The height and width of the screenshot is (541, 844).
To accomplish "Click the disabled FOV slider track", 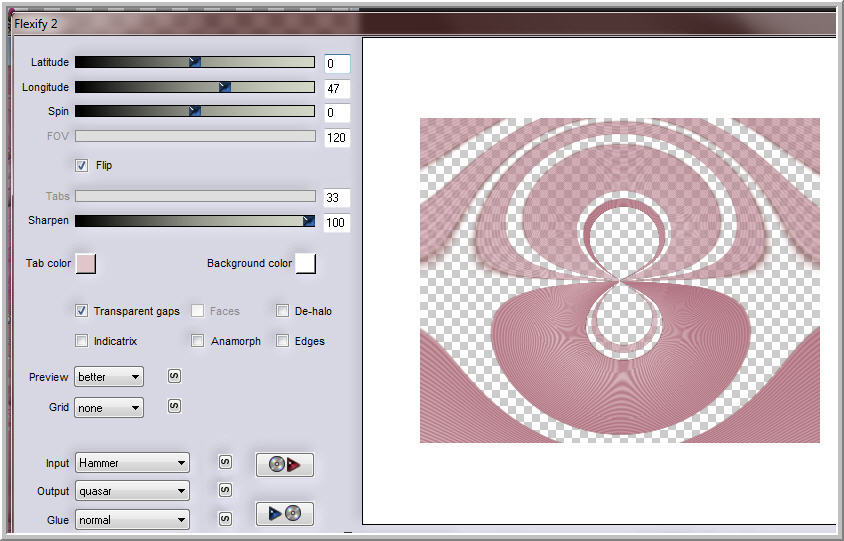I will (x=195, y=136).
